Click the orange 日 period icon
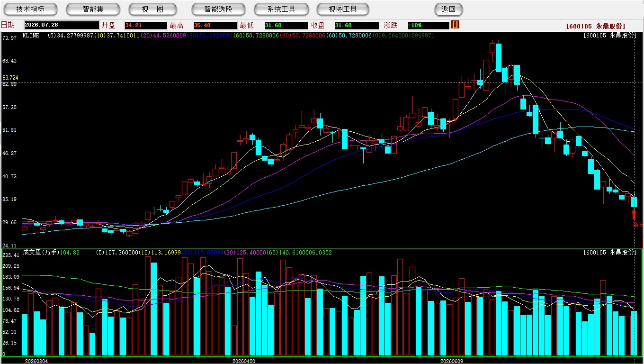This screenshot has height=364, width=644. [x=455, y=25]
